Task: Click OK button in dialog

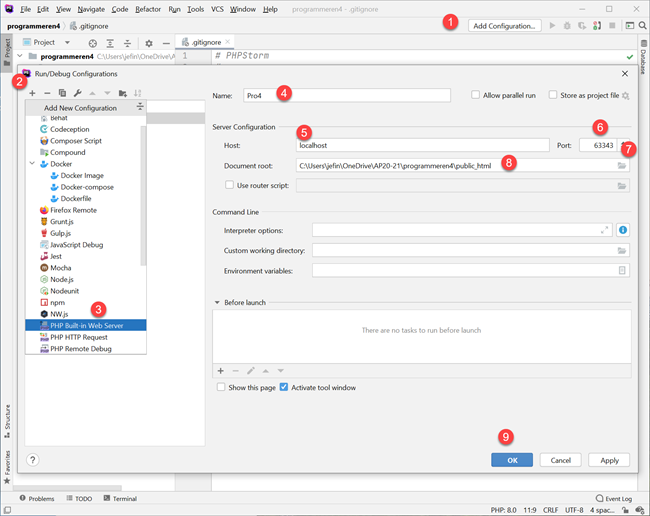Action: coord(512,460)
